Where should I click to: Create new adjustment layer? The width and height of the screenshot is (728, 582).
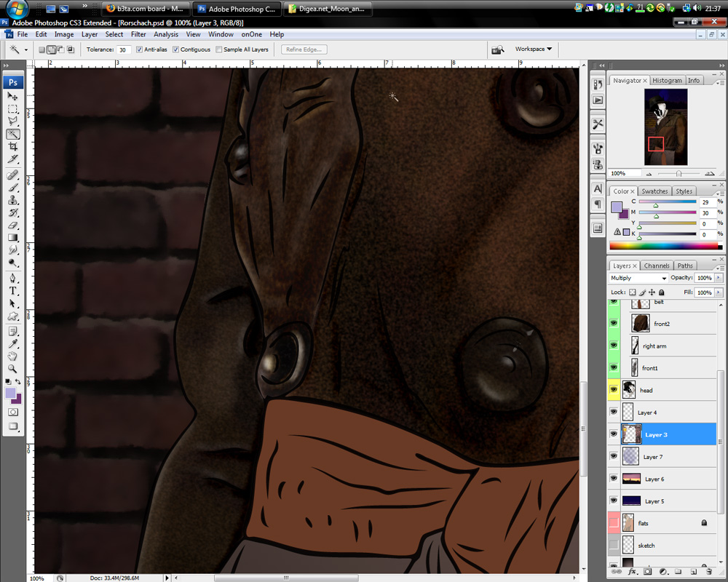pyautogui.click(x=663, y=572)
